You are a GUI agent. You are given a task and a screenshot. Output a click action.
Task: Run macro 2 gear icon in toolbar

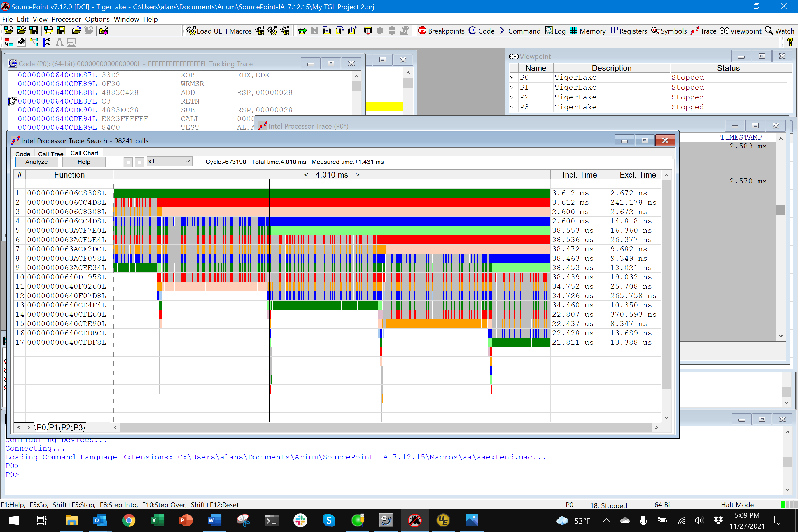click(x=272, y=31)
